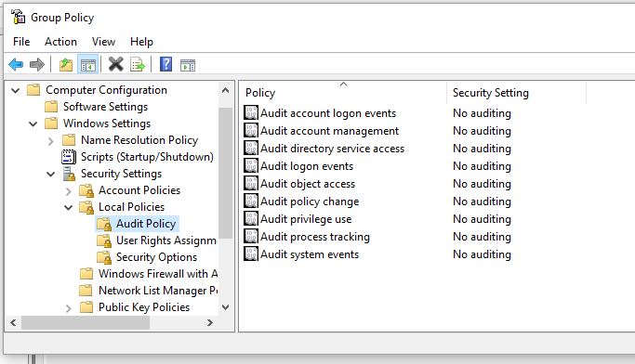Collapse the Computer Configuration node
635x364 pixels.
coord(16,90)
